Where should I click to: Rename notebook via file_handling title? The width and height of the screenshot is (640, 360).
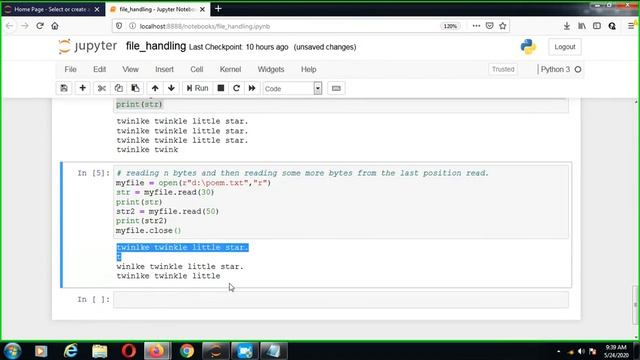(x=156, y=46)
